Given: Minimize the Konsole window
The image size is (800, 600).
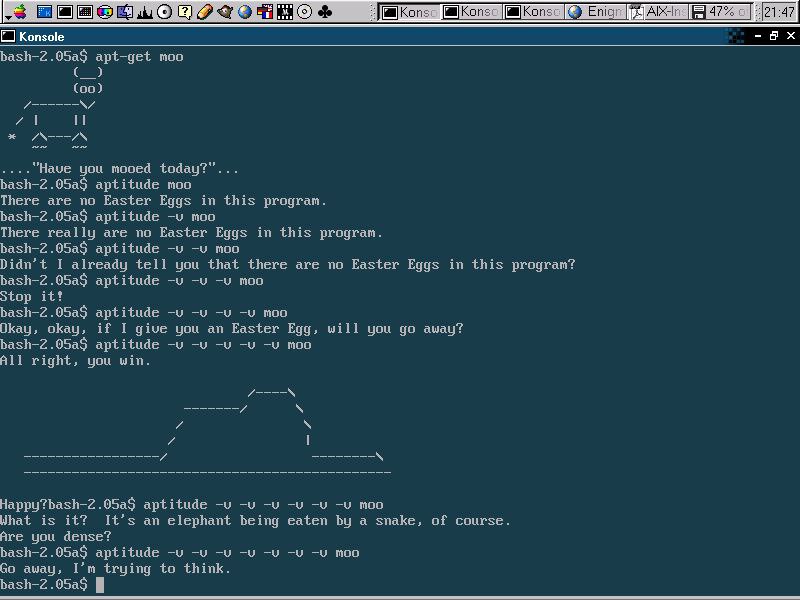Looking at the screenshot, I should tap(758, 36).
